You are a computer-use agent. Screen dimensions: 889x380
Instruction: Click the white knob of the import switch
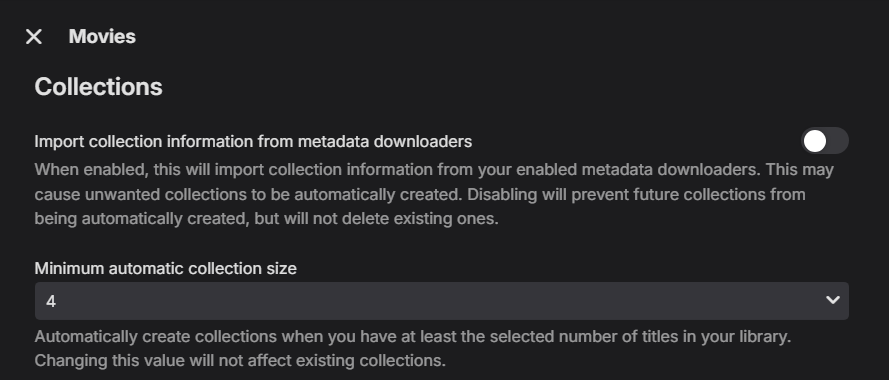815,141
